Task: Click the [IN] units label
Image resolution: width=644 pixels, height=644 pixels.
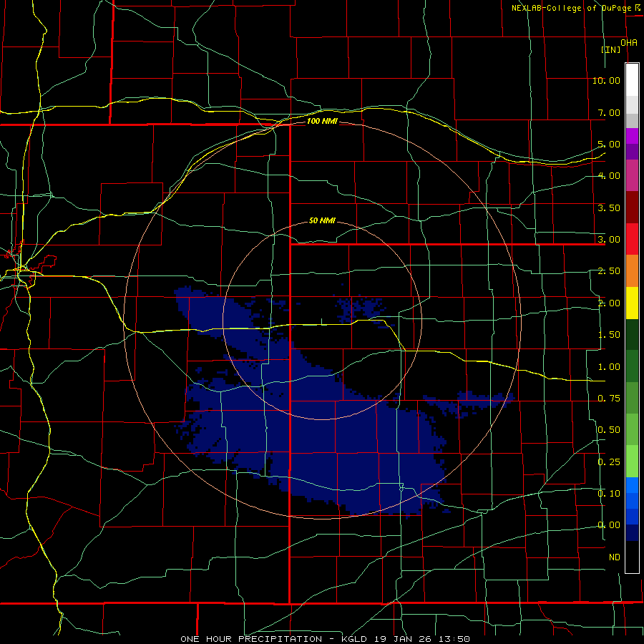Action: pos(611,49)
